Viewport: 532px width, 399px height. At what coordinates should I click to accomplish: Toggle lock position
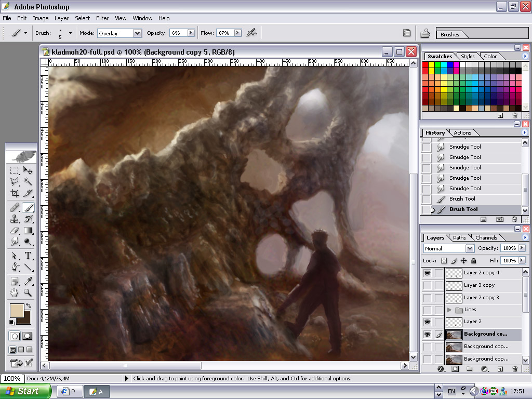(x=464, y=261)
